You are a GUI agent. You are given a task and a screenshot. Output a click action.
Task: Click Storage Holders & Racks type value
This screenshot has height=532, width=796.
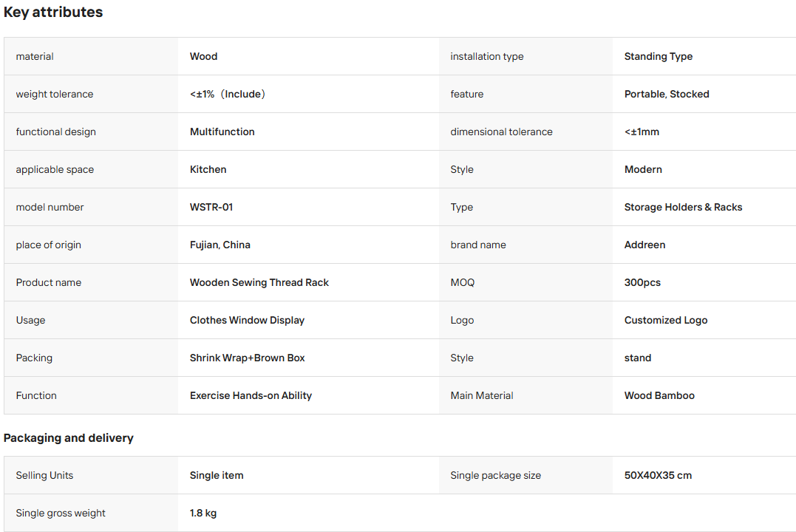point(684,207)
